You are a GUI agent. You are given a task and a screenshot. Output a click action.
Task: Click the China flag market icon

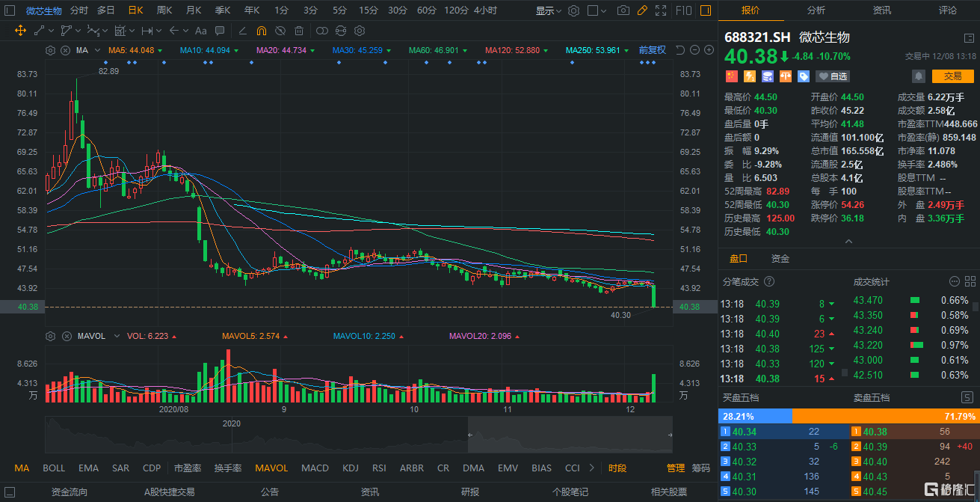[x=731, y=76]
